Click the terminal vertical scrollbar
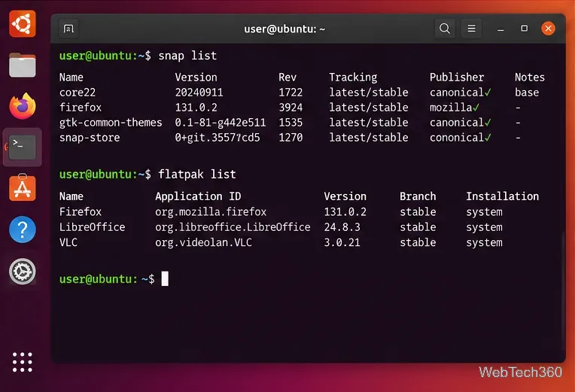 click(563, 290)
